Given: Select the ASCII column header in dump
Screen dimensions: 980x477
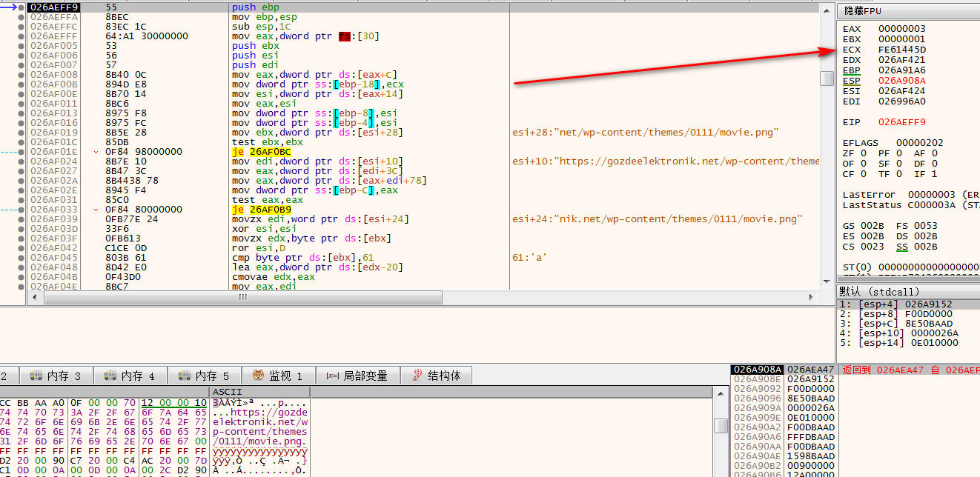Looking at the screenshot, I should (259, 392).
